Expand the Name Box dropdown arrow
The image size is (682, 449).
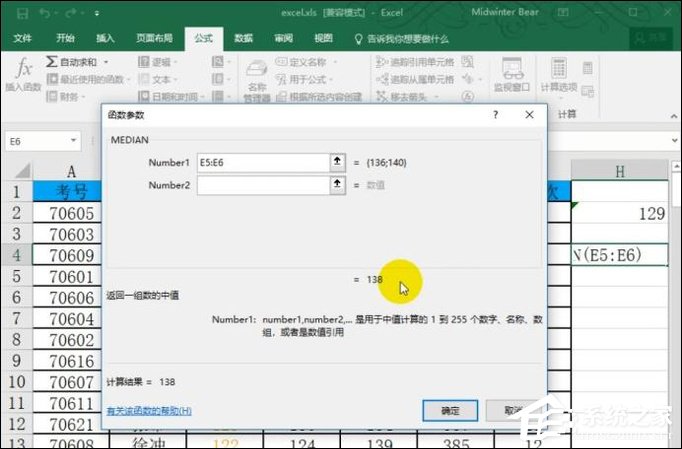74,141
